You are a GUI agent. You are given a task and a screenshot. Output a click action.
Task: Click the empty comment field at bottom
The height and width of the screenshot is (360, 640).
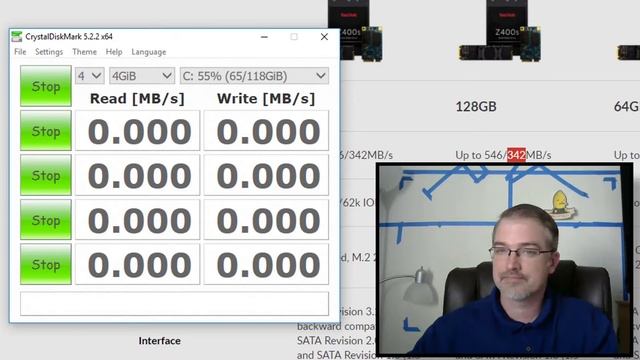pos(174,303)
